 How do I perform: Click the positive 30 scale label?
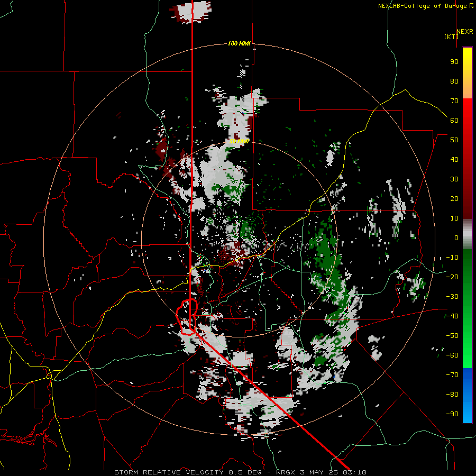pos(454,179)
